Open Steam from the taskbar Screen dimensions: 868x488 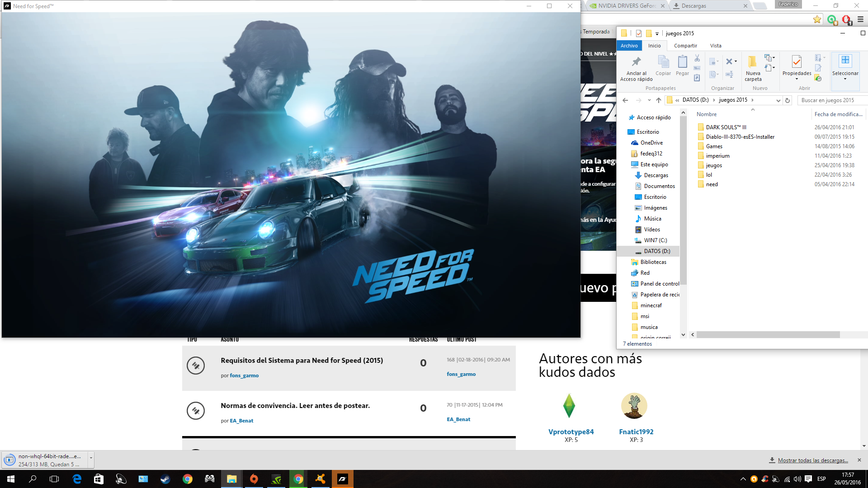pyautogui.click(x=165, y=479)
